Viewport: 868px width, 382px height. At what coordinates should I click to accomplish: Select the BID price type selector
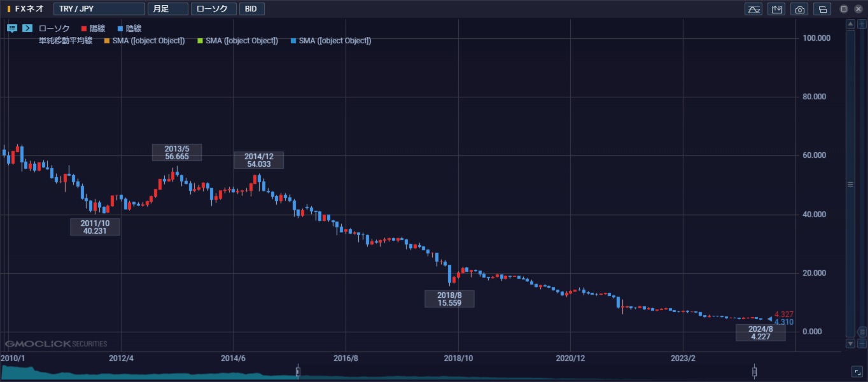[251, 9]
